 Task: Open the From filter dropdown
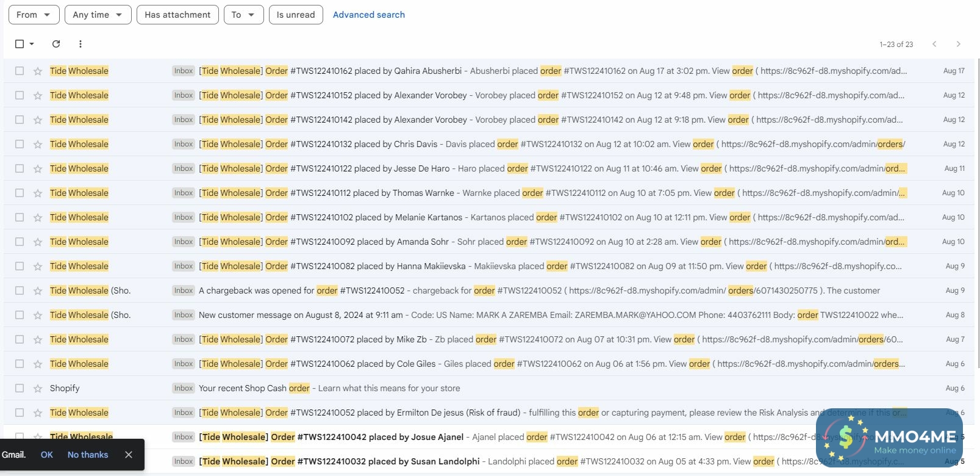coord(34,15)
